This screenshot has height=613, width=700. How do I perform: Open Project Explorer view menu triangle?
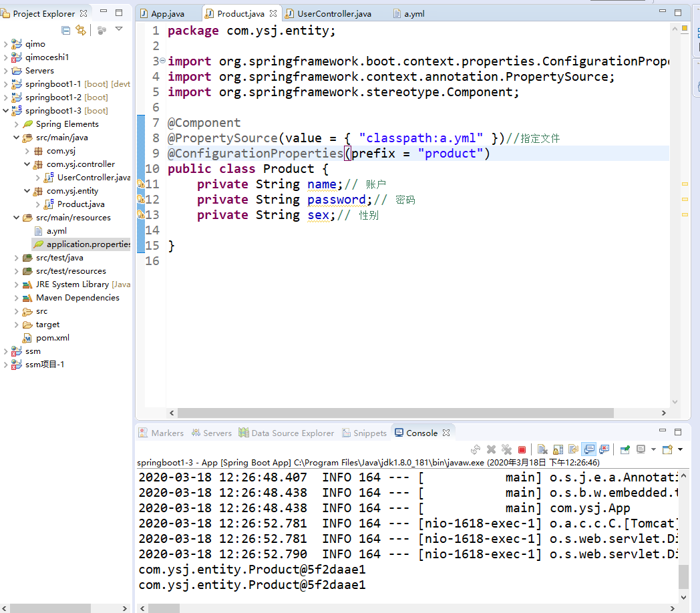click(x=119, y=29)
